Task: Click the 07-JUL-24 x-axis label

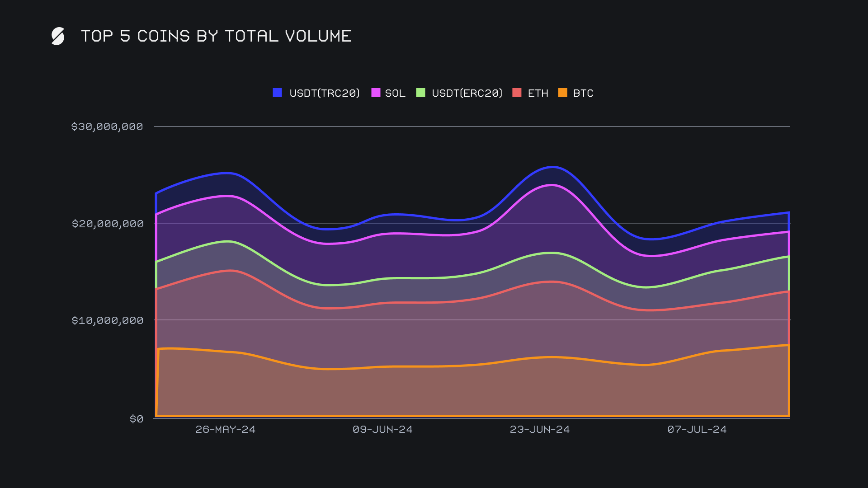Action: (697, 429)
